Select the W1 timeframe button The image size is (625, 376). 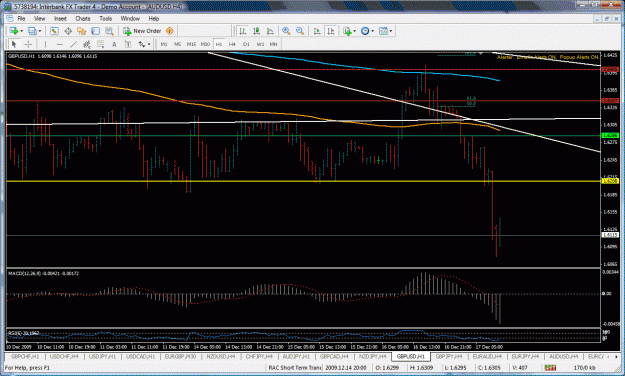[x=260, y=44]
